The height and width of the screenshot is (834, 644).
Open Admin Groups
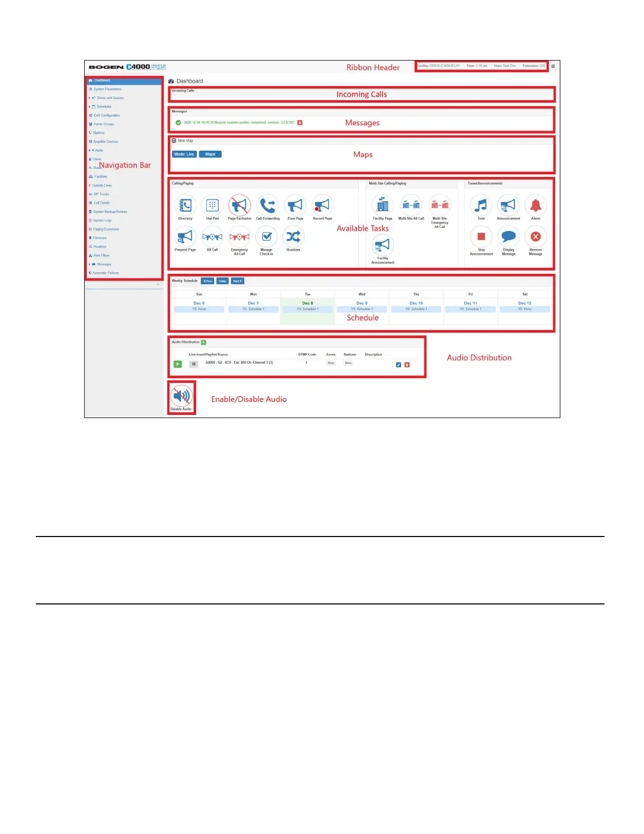104,124
